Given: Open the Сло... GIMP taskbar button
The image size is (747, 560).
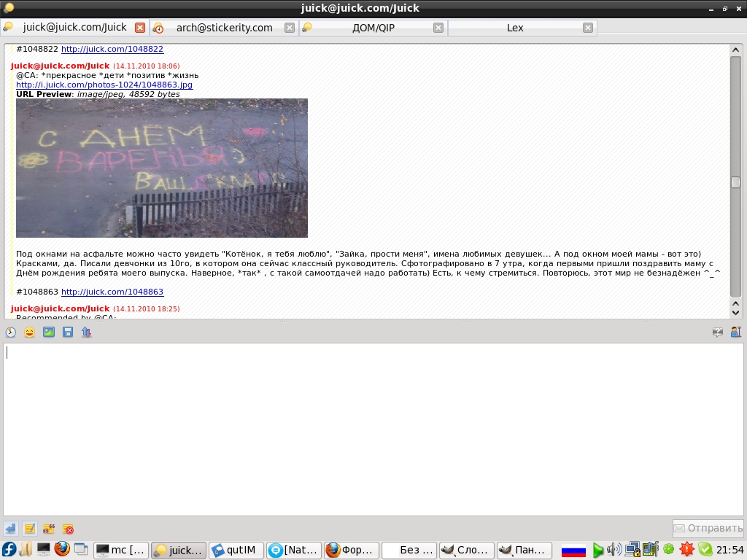Looking at the screenshot, I should [x=466, y=550].
